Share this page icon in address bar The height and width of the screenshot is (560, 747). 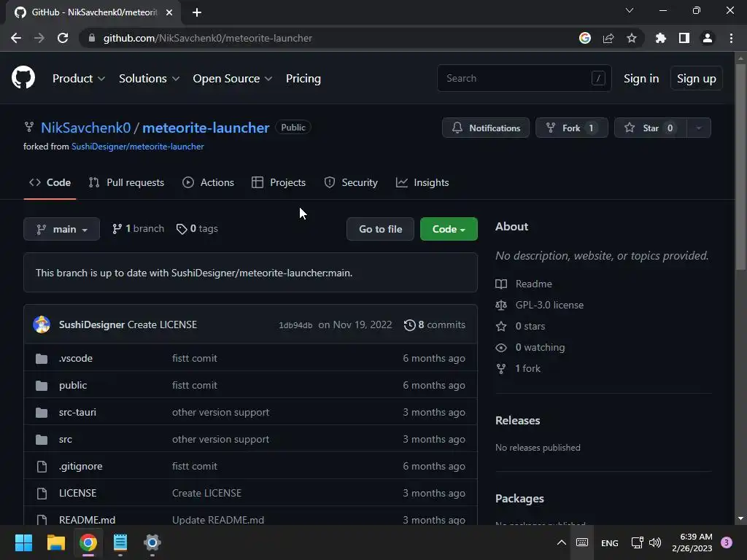click(608, 38)
